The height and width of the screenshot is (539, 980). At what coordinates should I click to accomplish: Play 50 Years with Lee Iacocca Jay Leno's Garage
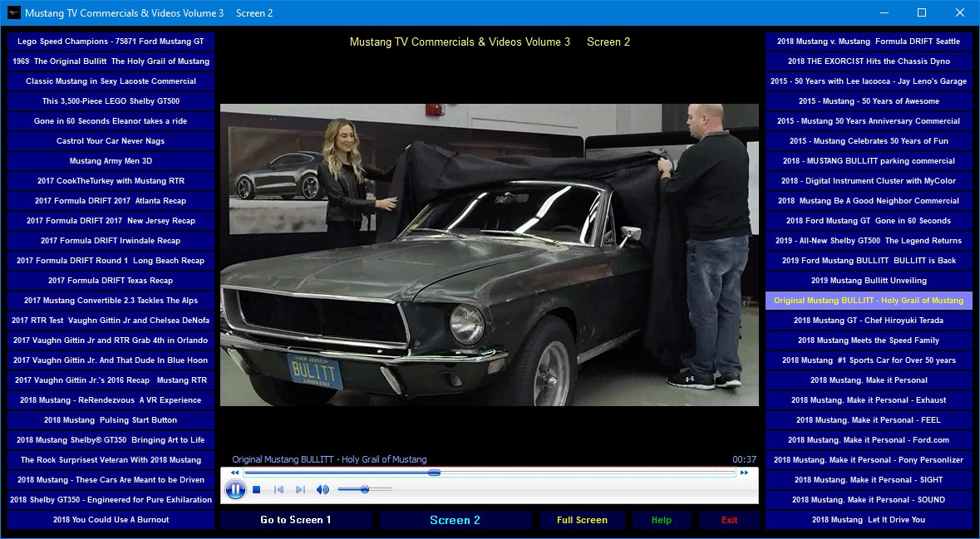click(869, 81)
